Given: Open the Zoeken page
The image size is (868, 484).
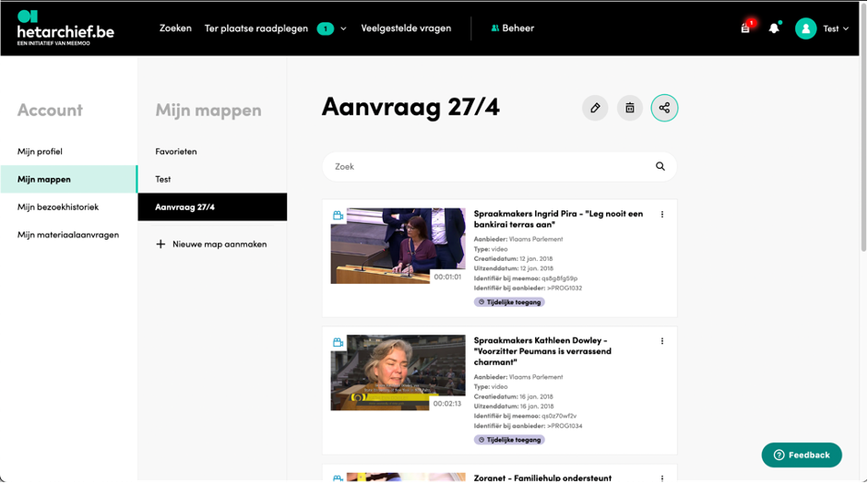Looking at the screenshot, I should [x=175, y=29].
